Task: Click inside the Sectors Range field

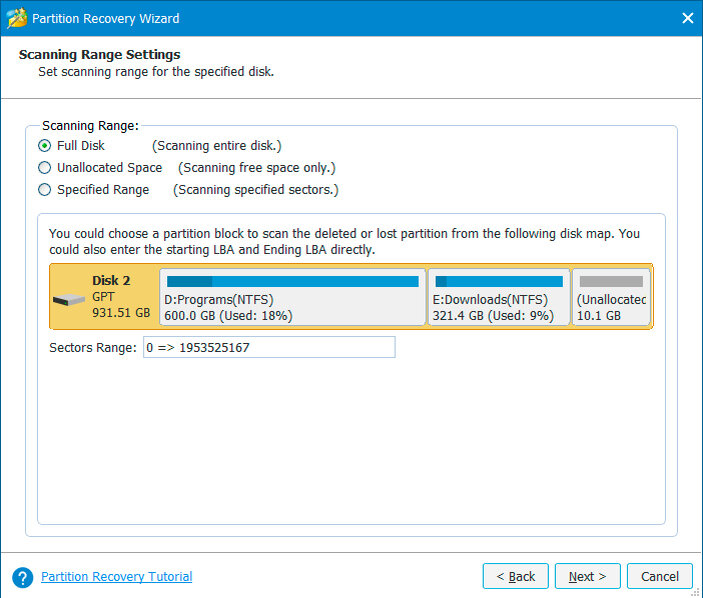Action: point(269,347)
